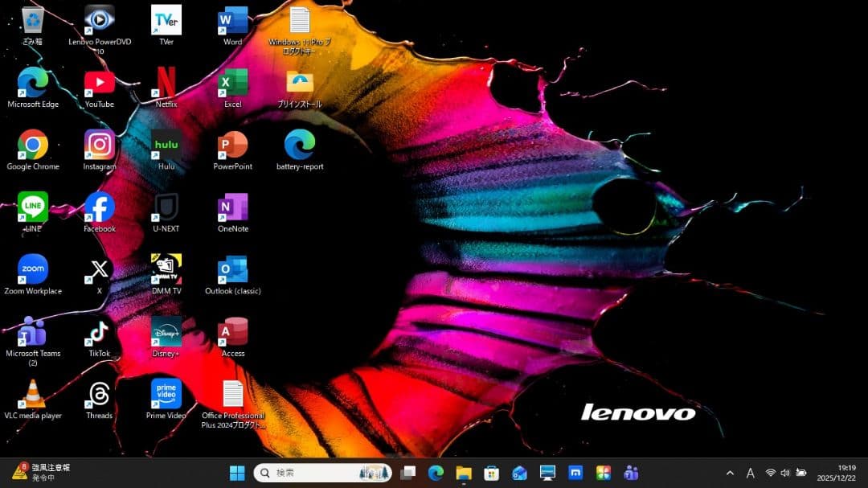Open the Hulu shortcut

coord(166,145)
